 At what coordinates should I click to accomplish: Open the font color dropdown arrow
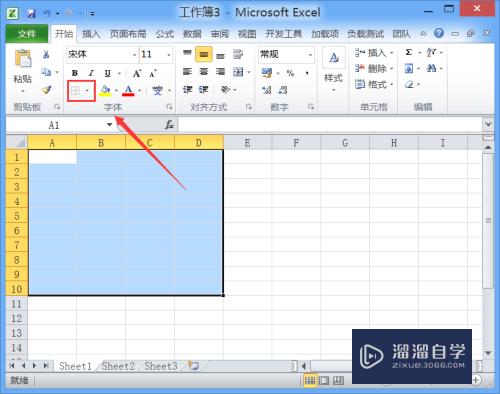click(x=139, y=90)
